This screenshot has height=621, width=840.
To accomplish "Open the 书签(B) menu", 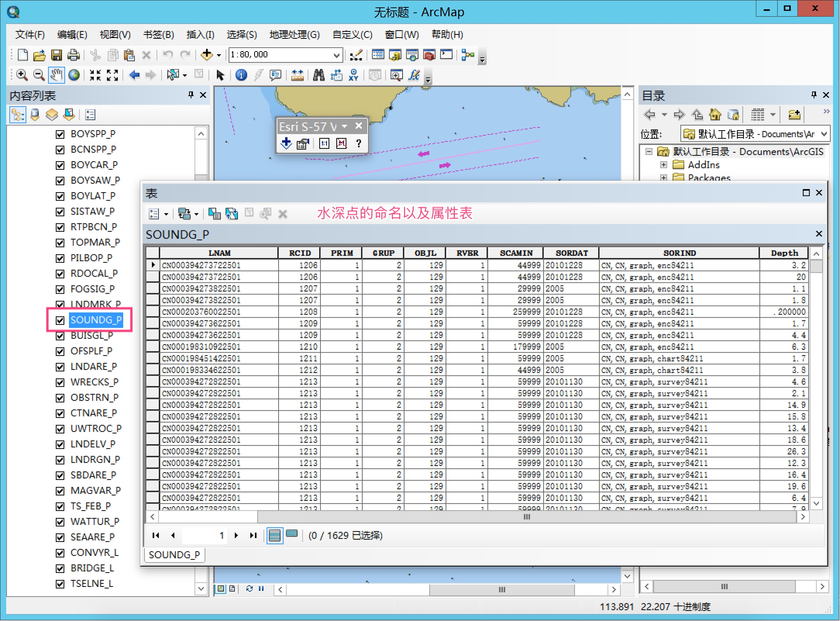I will pos(158,35).
